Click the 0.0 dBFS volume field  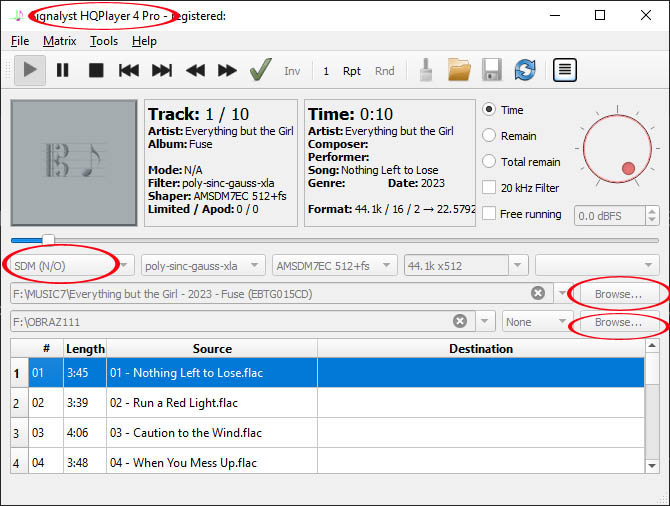pyautogui.click(x=609, y=216)
